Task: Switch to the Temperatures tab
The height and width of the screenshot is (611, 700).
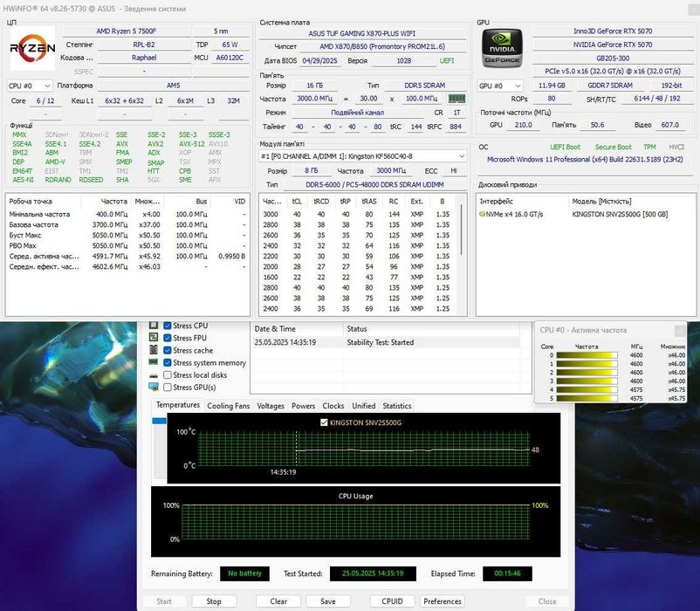Action: [178, 405]
